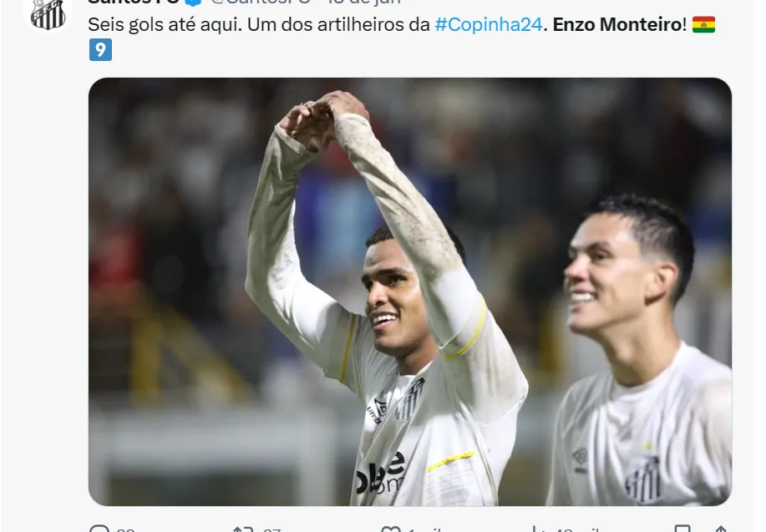
Task: Reply using the comment bubble icon
Action: pos(99,529)
